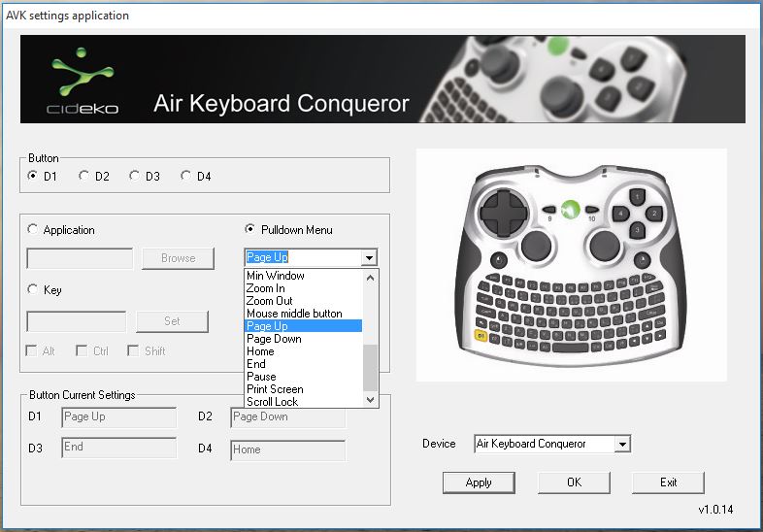
Task: Select the D2 button radio option
Action: click(83, 176)
